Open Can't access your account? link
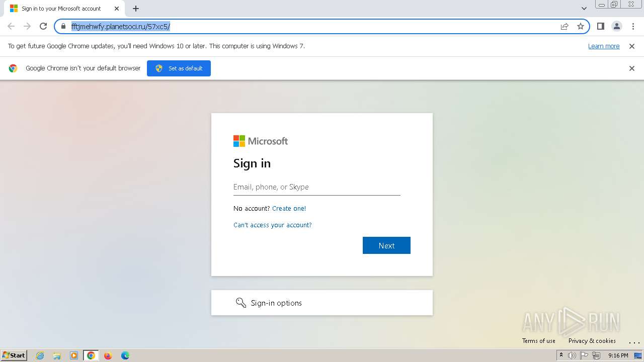 [x=273, y=225]
